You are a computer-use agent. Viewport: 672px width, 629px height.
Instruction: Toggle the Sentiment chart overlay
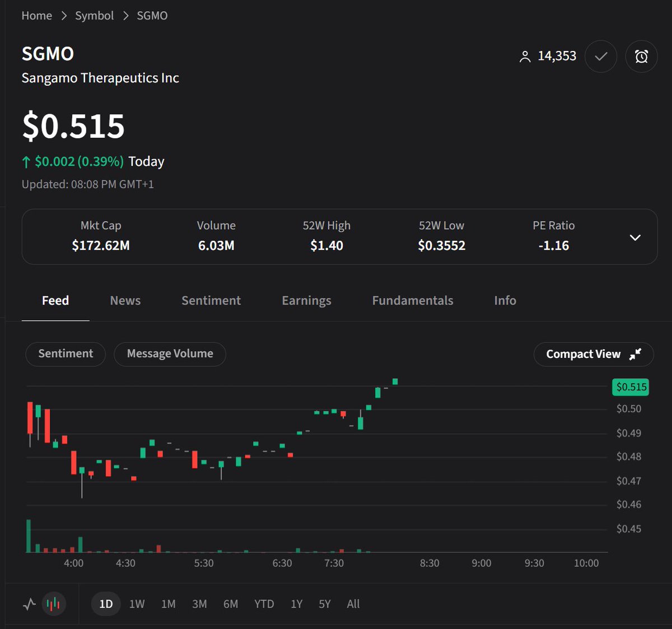click(66, 354)
